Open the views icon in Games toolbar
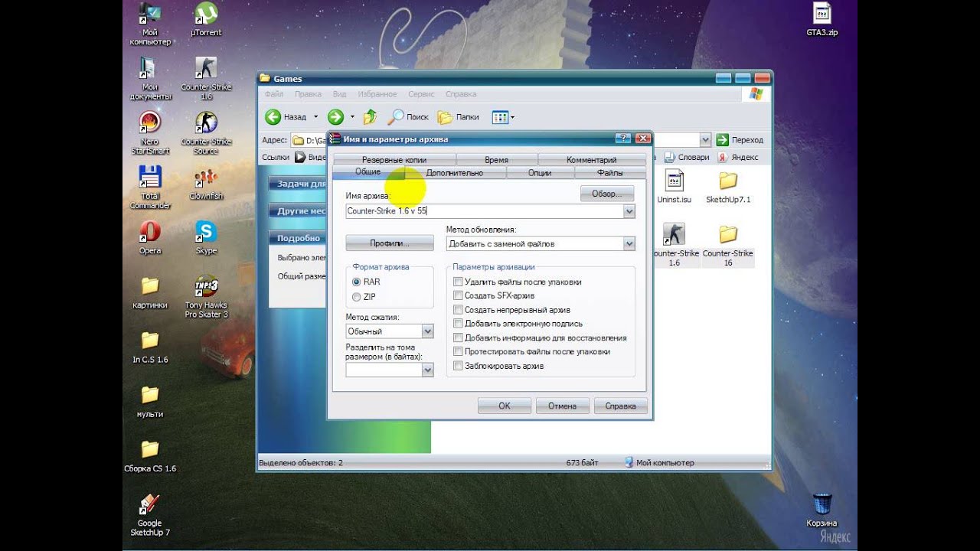The image size is (980, 551). pyautogui.click(x=500, y=117)
